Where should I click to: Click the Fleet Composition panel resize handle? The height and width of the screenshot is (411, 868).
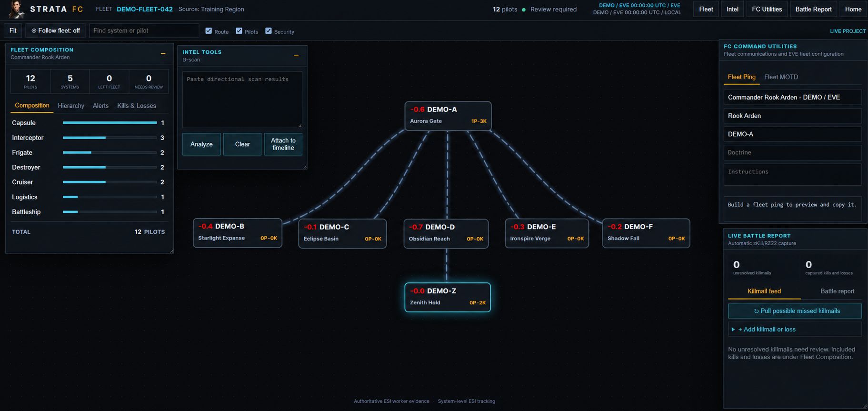171,251
